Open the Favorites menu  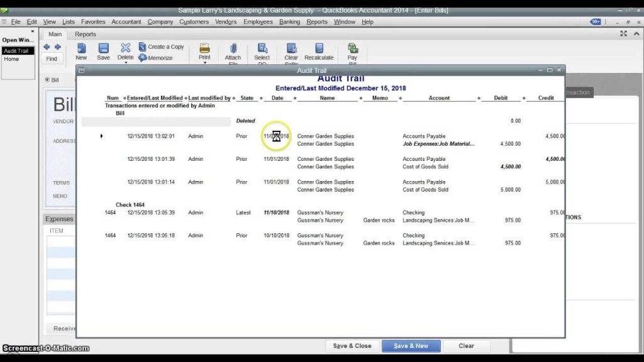point(93,22)
